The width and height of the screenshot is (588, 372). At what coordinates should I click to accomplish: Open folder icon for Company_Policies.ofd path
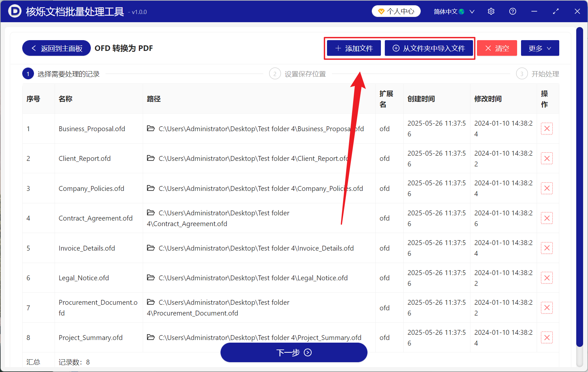(151, 188)
